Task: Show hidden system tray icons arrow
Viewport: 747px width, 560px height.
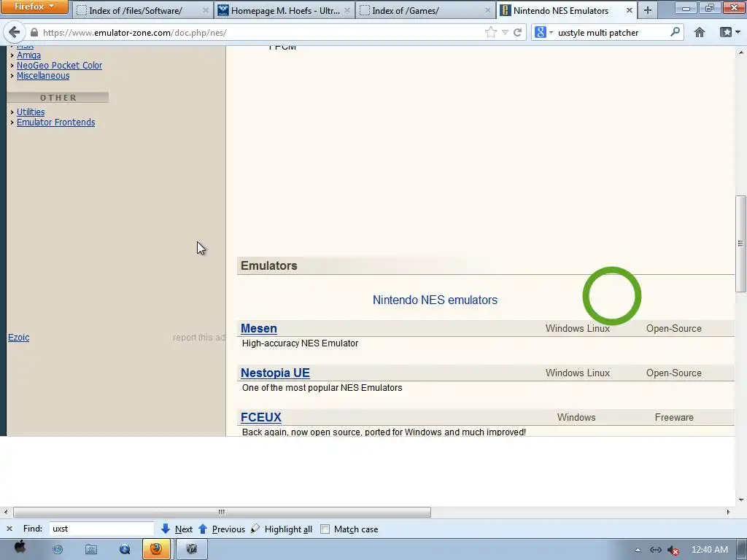Action: coord(638,550)
